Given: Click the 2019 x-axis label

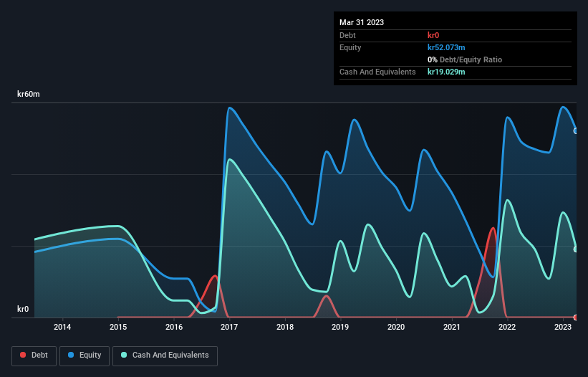Looking at the screenshot, I should pos(340,327).
